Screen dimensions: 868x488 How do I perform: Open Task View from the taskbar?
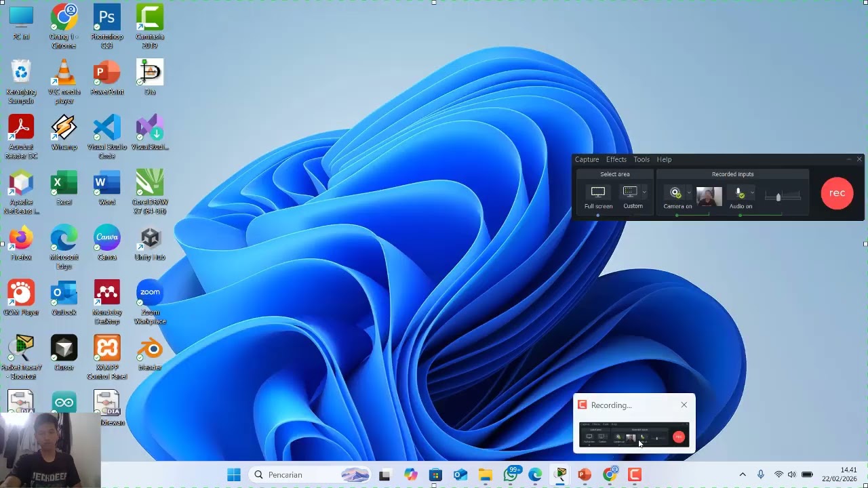pyautogui.click(x=384, y=474)
